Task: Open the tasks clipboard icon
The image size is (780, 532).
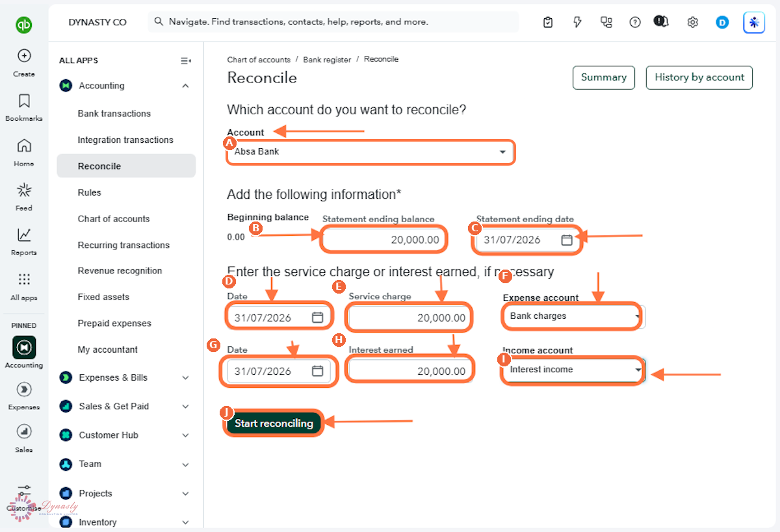Action: (548, 22)
